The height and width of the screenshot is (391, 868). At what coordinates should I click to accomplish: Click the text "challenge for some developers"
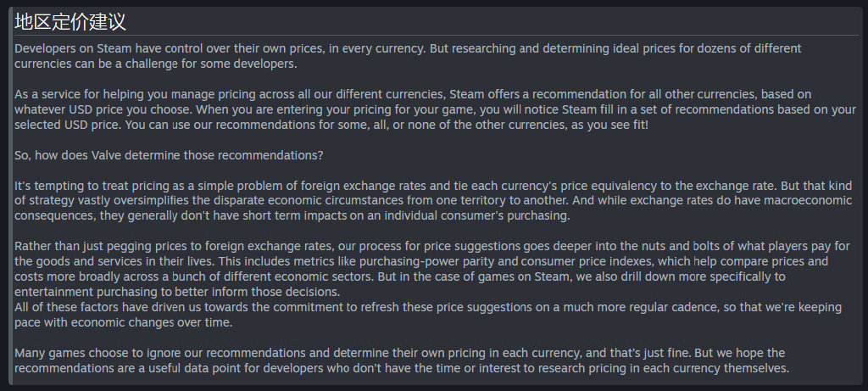(x=210, y=64)
